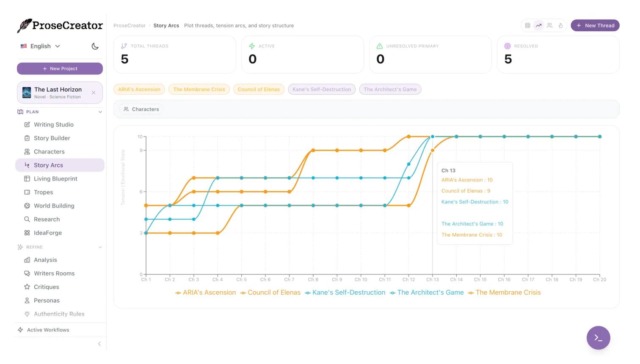Open the characters view icon in toolbar
This screenshot has width=640, height=364.
click(549, 25)
